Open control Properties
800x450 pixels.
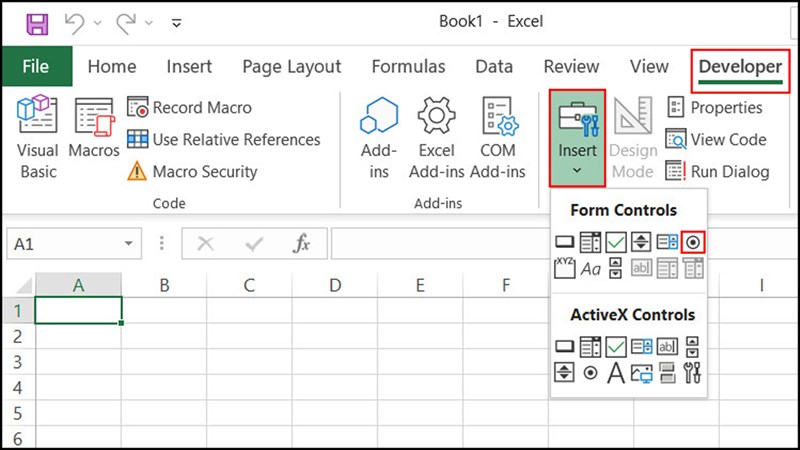click(714, 108)
